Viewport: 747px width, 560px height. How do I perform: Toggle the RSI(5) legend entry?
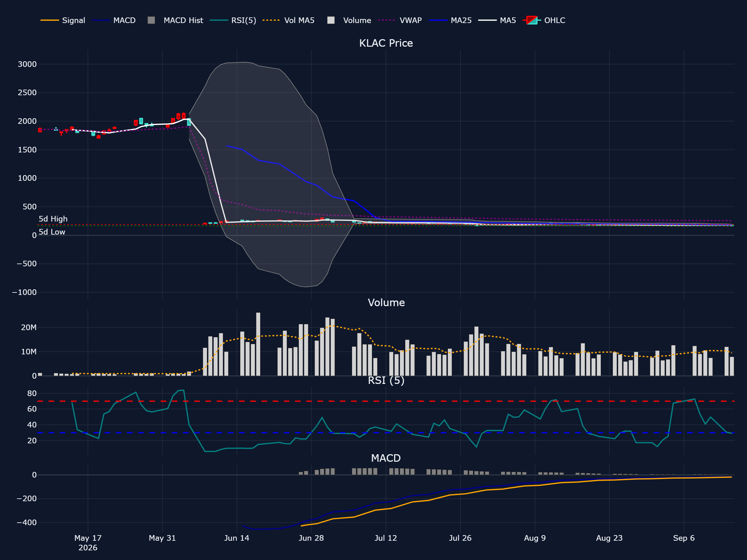pos(233,20)
